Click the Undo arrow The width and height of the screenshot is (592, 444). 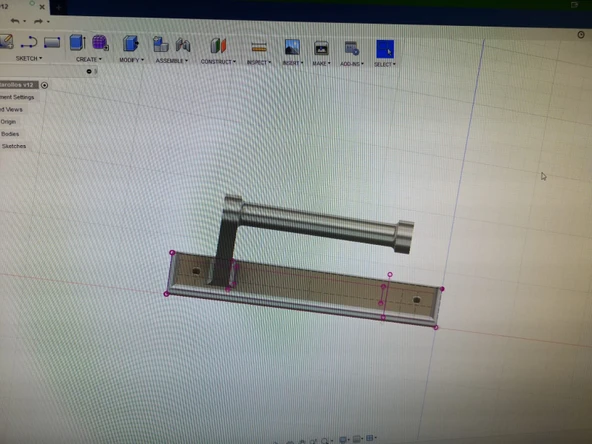(15, 21)
